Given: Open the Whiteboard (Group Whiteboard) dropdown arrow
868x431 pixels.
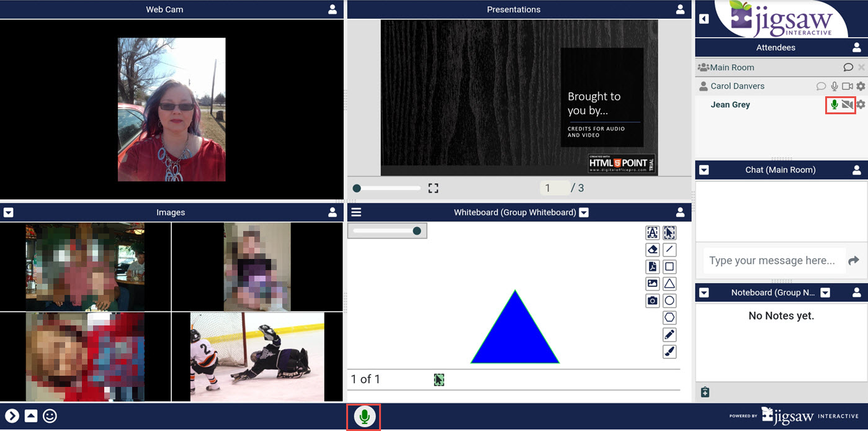Looking at the screenshot, I should pyautogui.click(x=584, y=212).
